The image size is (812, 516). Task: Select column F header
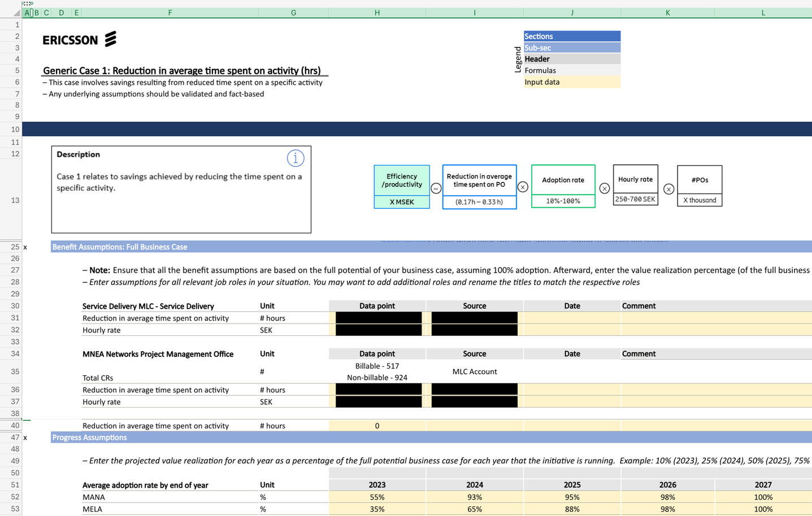click(170, 12)
